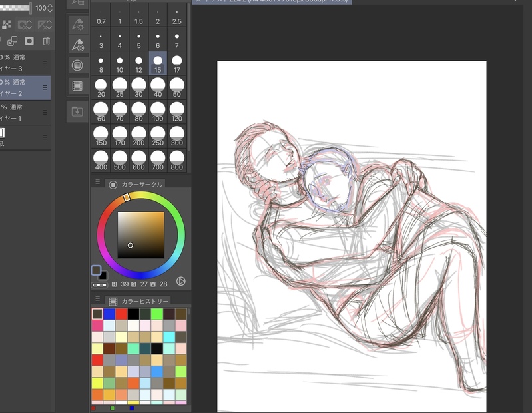Open the color circle panel menu (three lines)
Screen dimensions: 532x413
[x=98, y=182]
